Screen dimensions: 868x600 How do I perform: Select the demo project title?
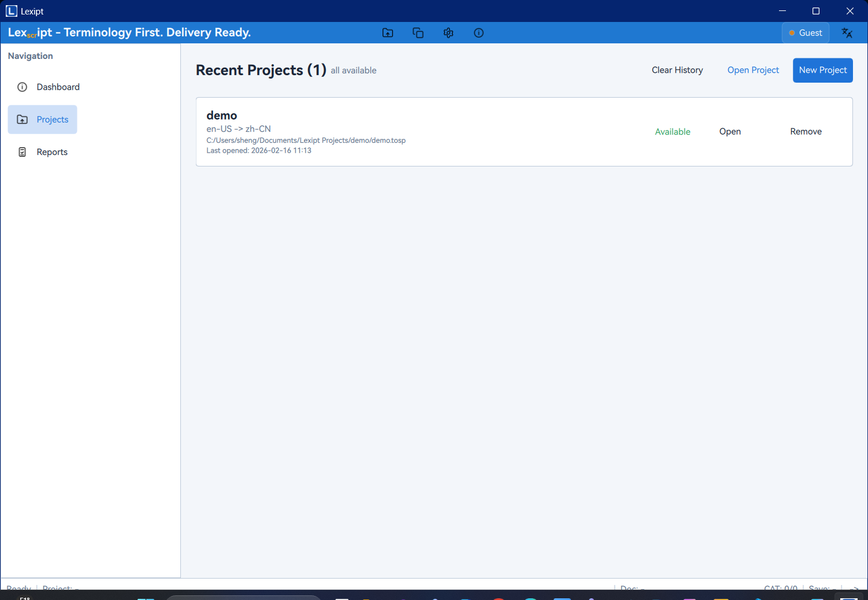222,116
